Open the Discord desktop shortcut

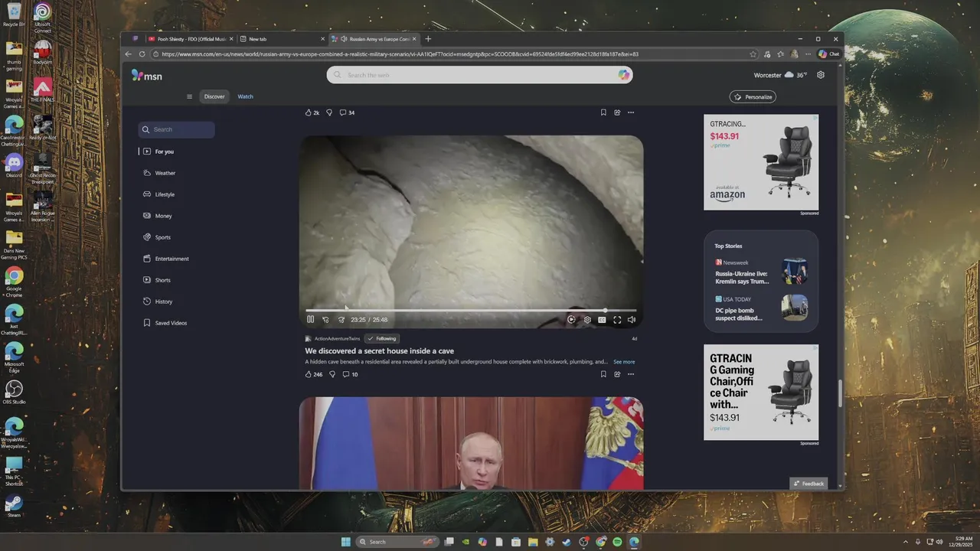coord(14,165)
